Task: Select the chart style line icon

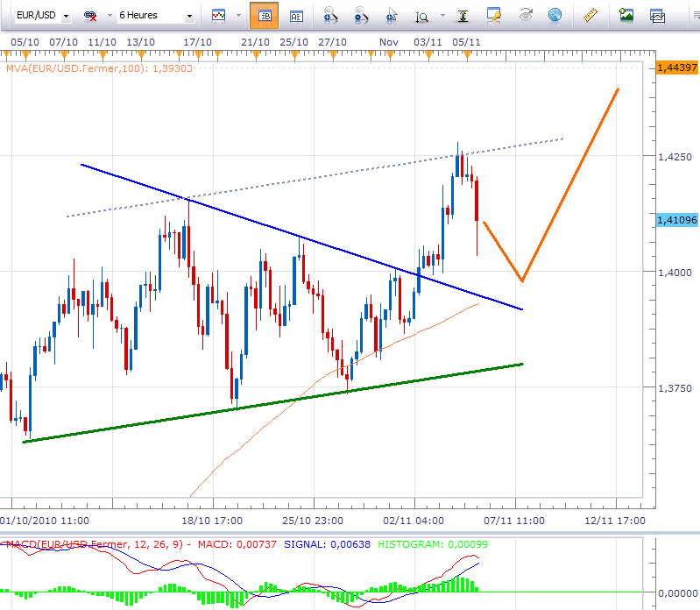Action: click(x=217, y=16)
